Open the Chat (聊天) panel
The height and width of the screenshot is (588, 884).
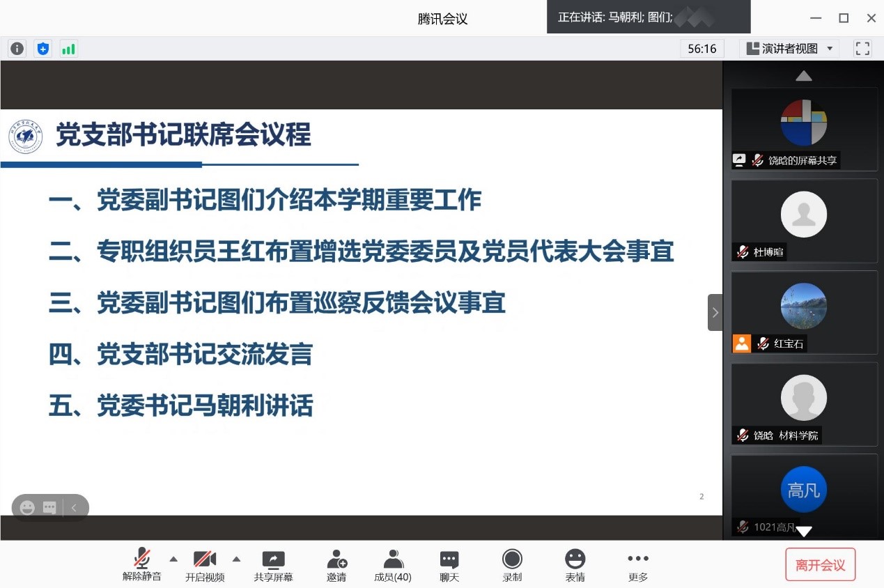point(449,565)
